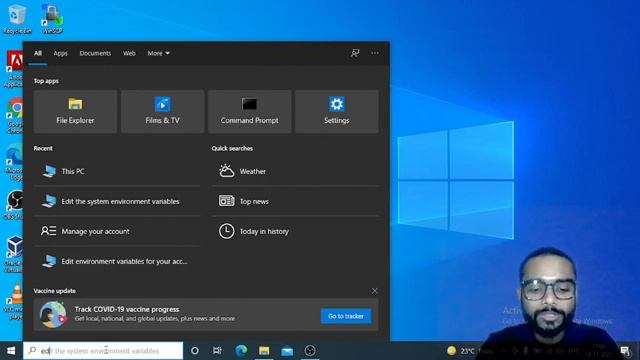Viewport: 640px width, 360px height.
Task: Open search panel options ellipsis
Action: point(375,53)
